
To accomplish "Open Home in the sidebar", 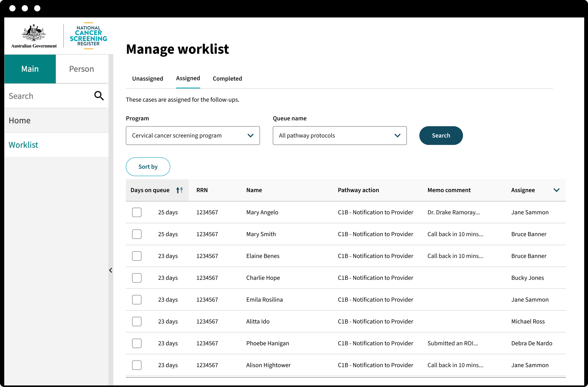I will point(56,120).
